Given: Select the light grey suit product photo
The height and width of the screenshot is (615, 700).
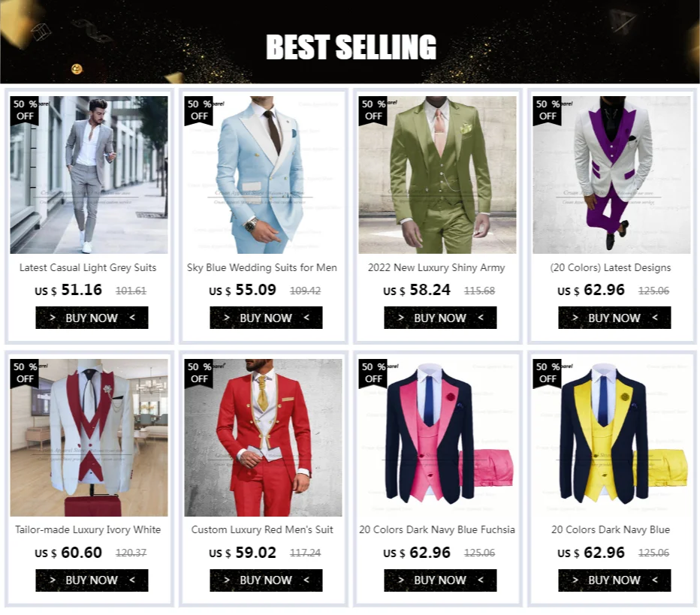Looking at the screenshot, I should pyautogui.click(x=89, y=175).
